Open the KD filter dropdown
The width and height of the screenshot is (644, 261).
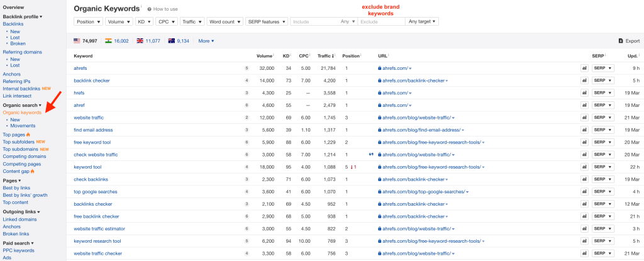[145, 21]
